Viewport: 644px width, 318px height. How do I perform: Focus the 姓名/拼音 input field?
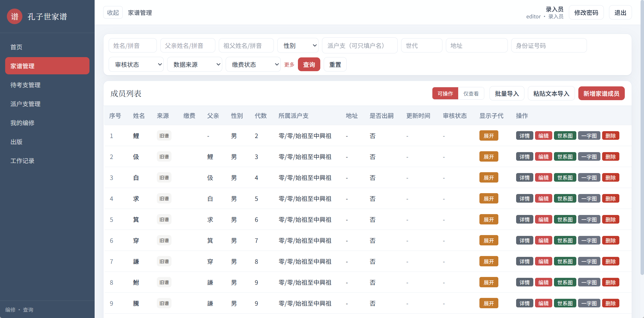133,45
